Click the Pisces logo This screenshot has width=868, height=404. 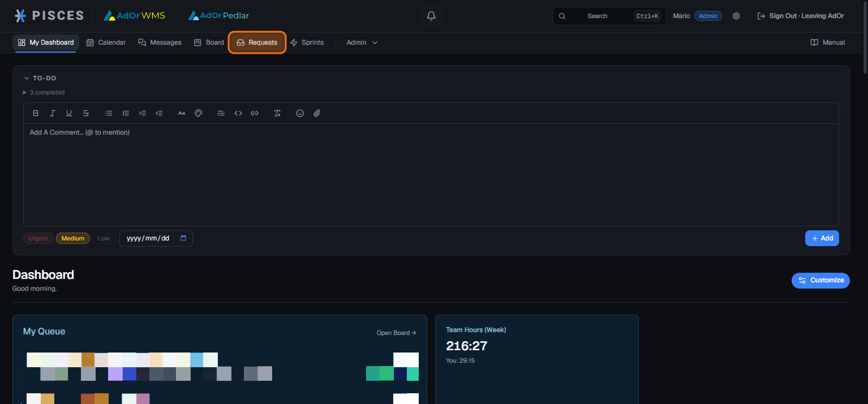coord(49,16)
